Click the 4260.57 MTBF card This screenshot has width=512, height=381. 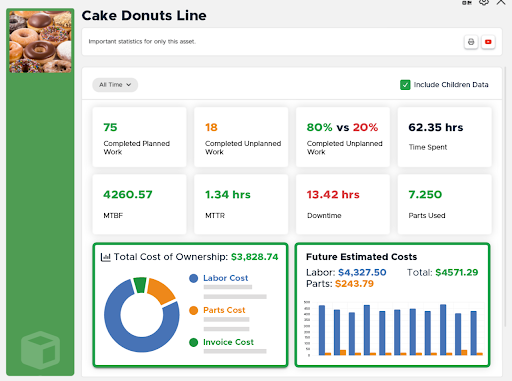point(139,204)
